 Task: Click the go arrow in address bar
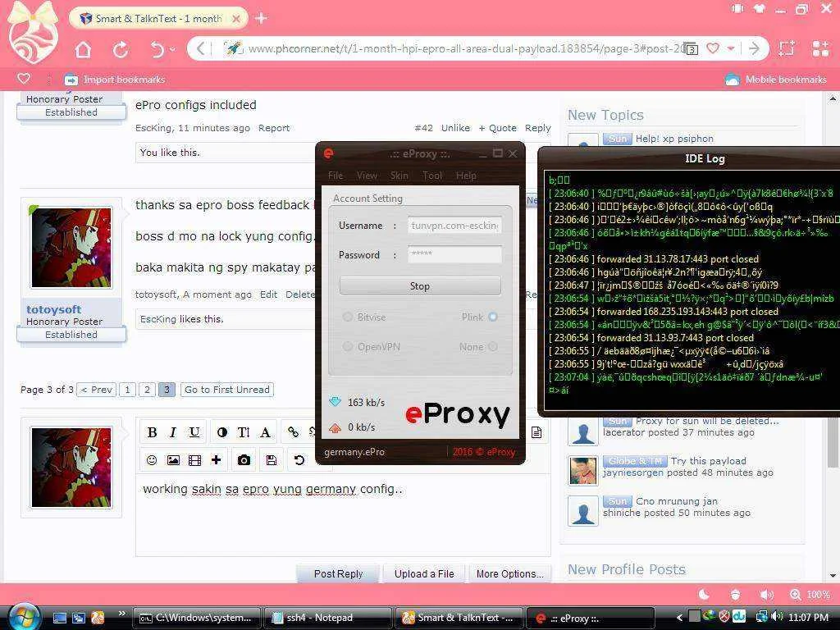tap(755, 48)
